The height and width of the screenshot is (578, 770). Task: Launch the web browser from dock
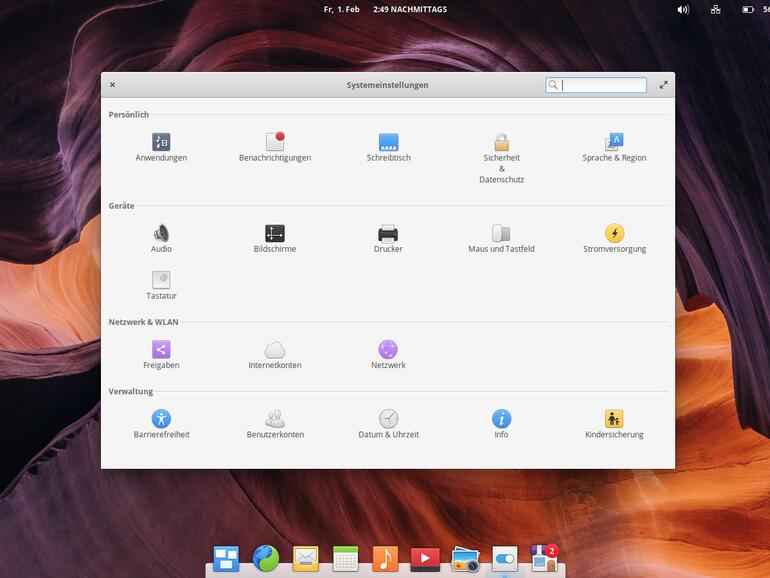click(266, 559)
